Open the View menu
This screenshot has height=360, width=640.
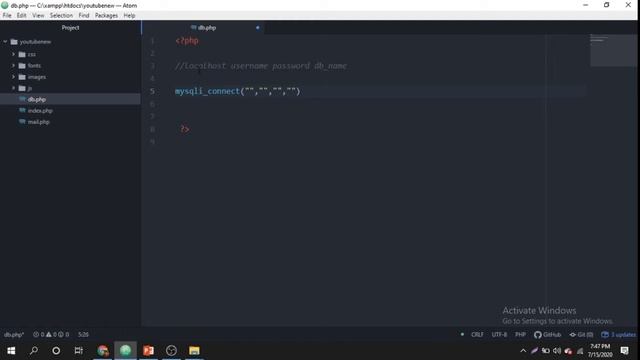tap(38, 16)
